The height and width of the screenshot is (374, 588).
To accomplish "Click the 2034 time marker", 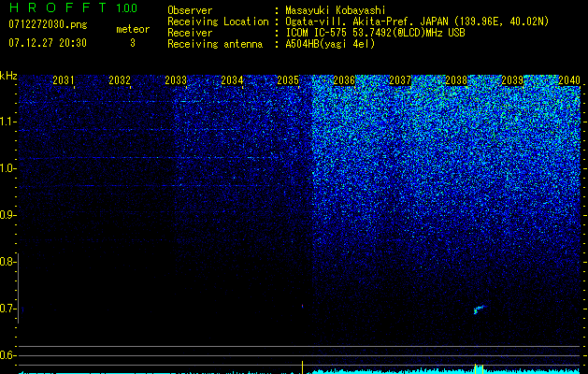I will click(232, 79).
